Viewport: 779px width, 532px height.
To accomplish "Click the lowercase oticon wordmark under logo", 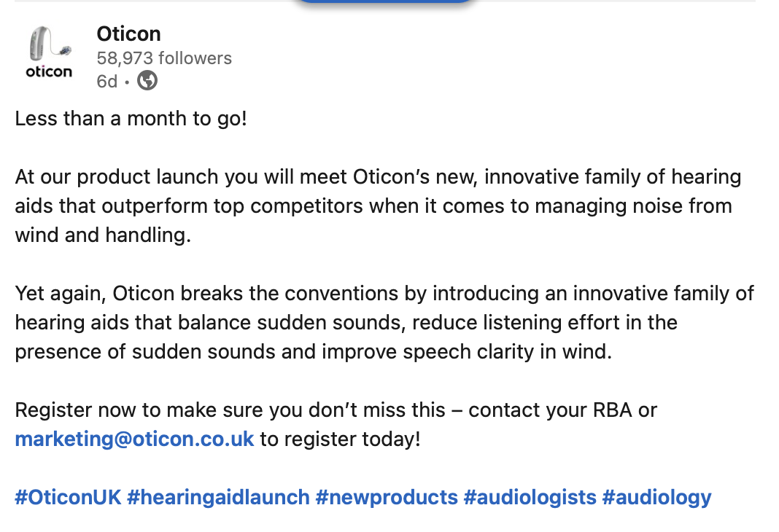I will pyautogui.click(x=49, y=72).
